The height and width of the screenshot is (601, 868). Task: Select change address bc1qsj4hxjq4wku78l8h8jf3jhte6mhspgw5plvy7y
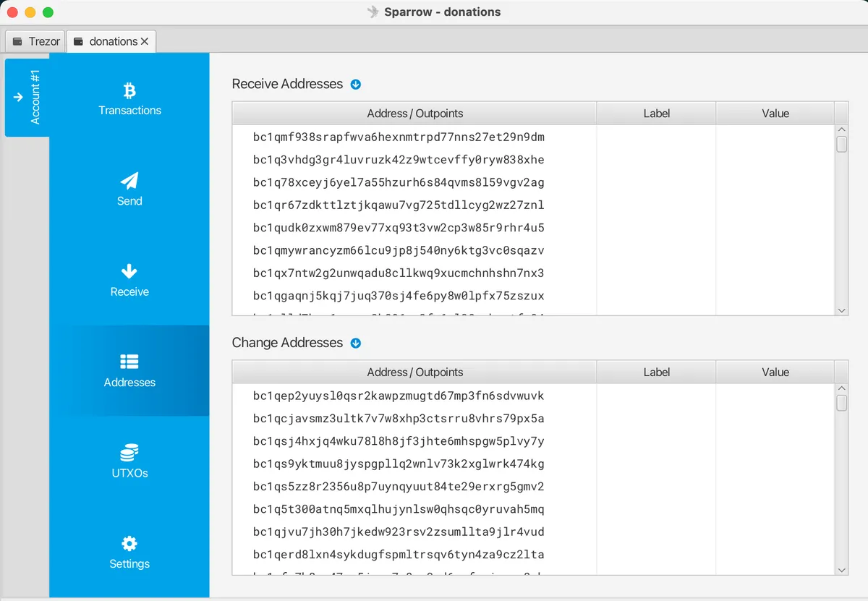(x=399, y=441)
